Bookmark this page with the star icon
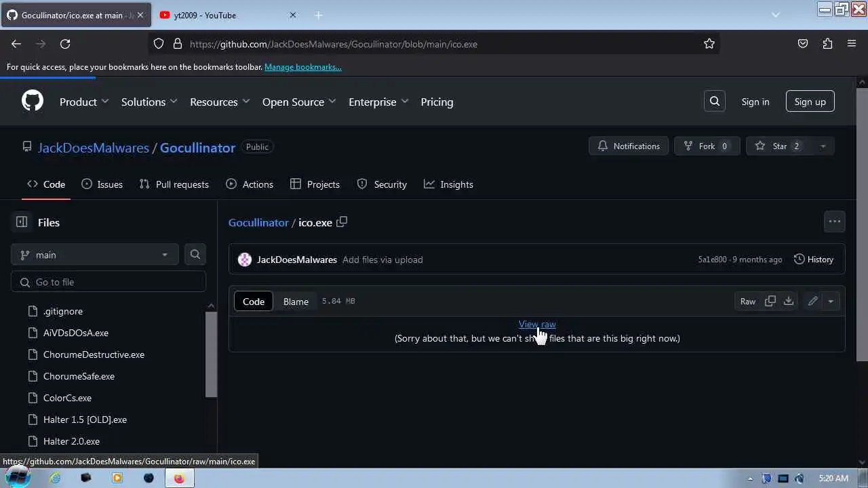This screenshot has width=868, height=488. click(709, 44)
